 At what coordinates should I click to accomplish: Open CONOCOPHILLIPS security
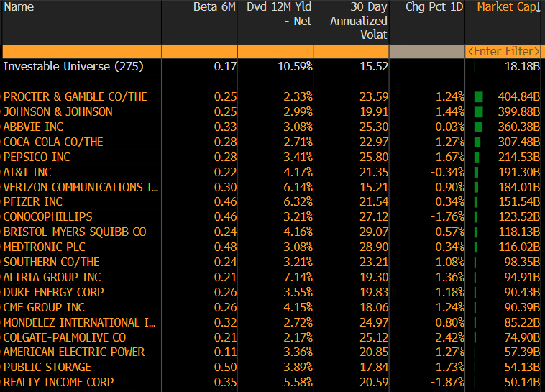[x=48, y=216]
